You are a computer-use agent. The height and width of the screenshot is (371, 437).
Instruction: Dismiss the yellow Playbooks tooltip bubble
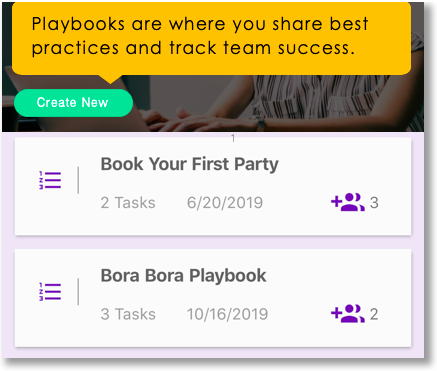click(x=211, y=38)
